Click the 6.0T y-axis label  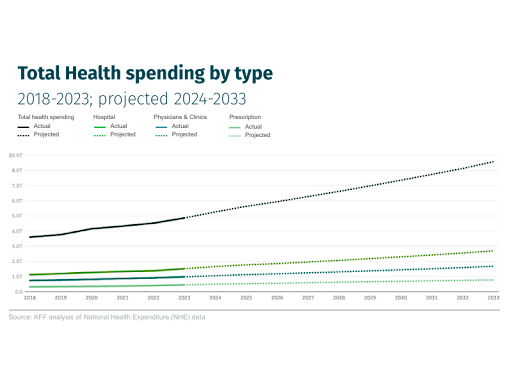click(17, 201)
